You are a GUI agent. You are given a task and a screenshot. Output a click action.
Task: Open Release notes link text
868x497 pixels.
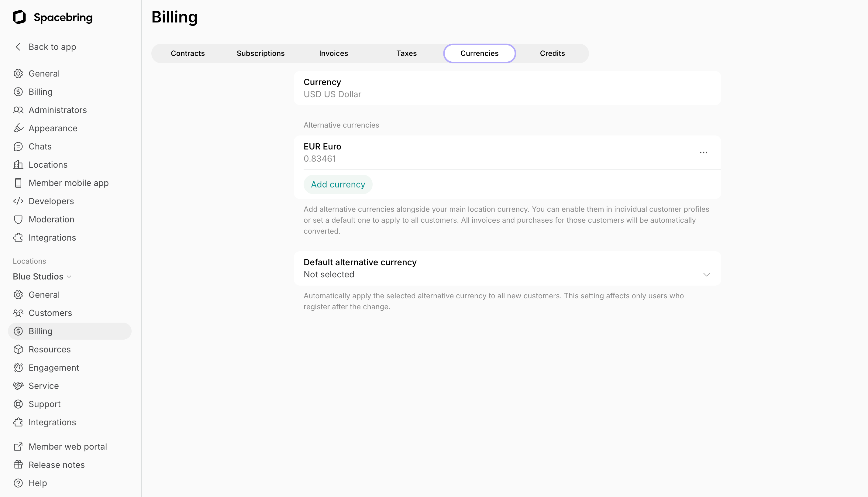[57, 464]
